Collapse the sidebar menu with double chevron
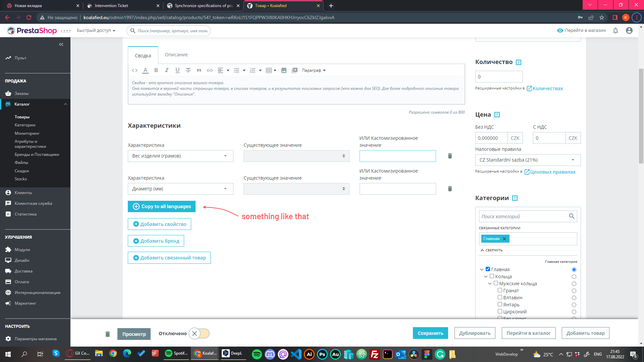The height and width of the screenshot is (362, 644). (61, 44)
